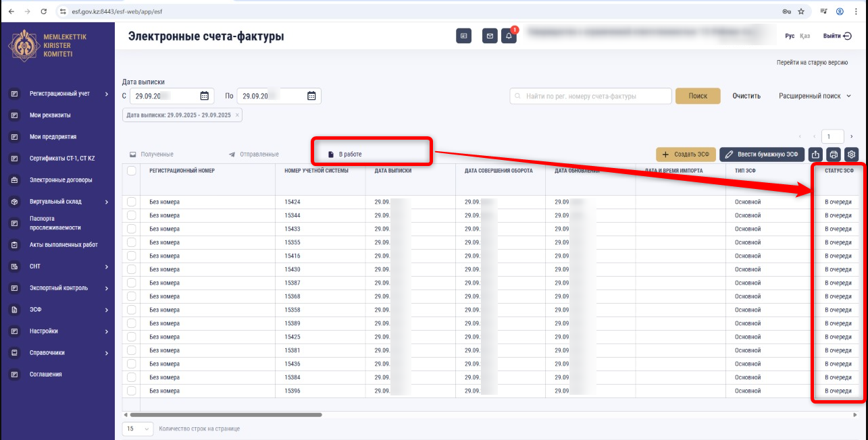Open the print icon button above table
868x440 pixels.
coord(834,155)
